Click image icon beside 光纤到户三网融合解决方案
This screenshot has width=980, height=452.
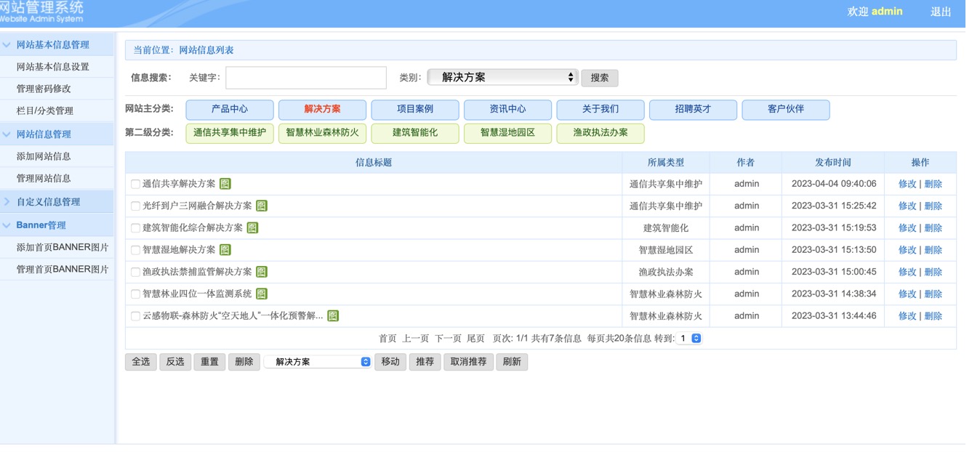[262, 206]
